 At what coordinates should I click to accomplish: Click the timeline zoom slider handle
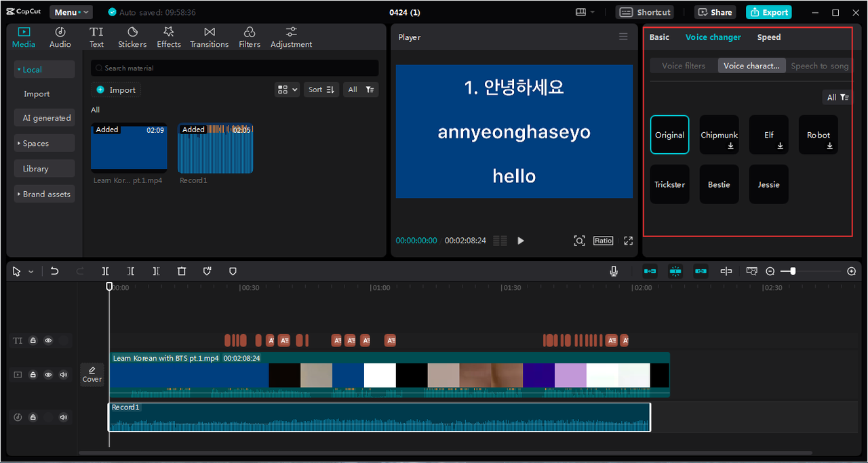pos(793,271)
